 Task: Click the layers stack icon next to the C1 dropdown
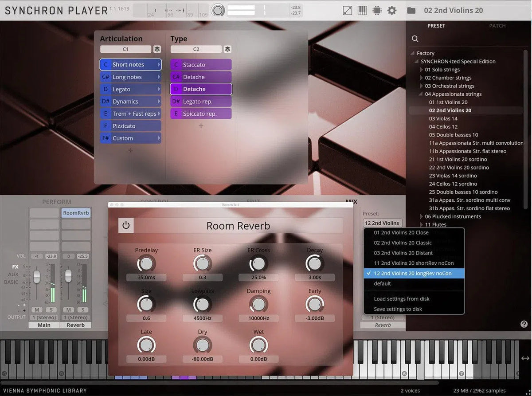point(157,49)
